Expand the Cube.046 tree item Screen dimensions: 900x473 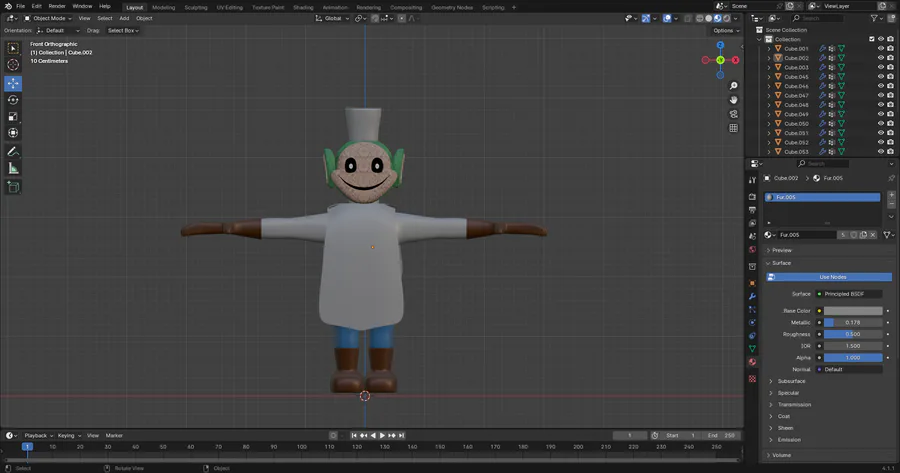[769, 86]
